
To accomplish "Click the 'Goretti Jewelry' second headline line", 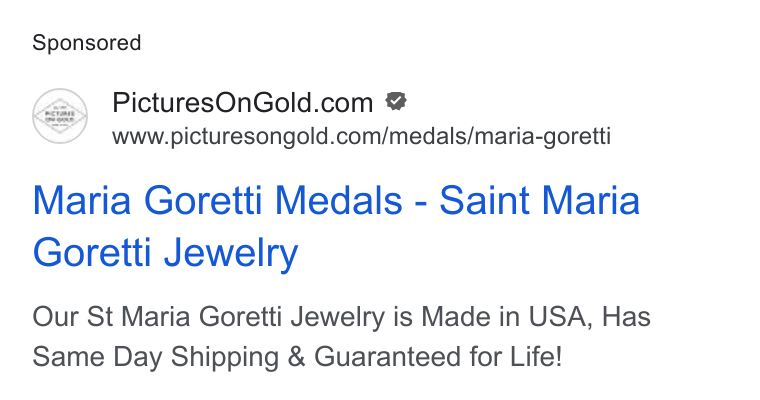I will [x=165, y=253].
